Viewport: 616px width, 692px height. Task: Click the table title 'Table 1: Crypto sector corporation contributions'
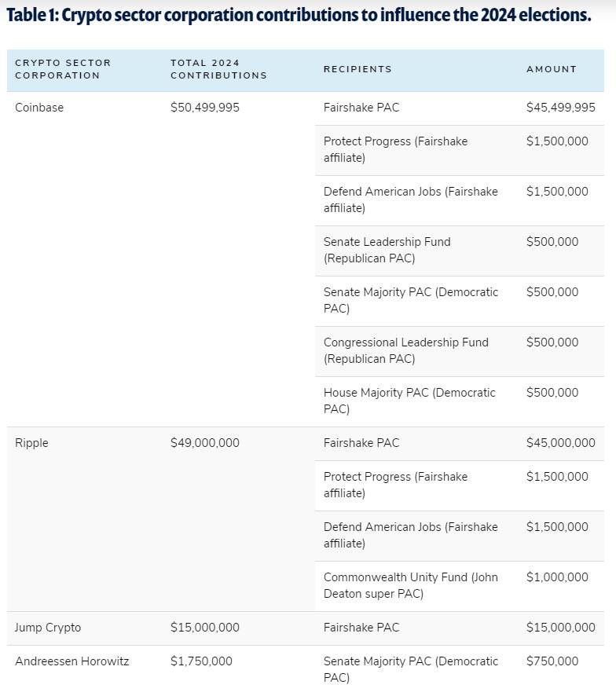pos(299,15)
